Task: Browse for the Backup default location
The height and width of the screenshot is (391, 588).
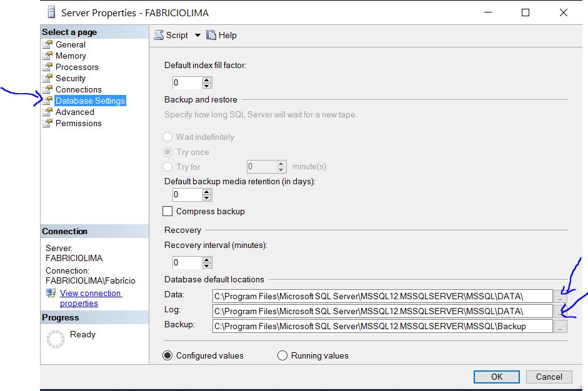Action: 560,327
